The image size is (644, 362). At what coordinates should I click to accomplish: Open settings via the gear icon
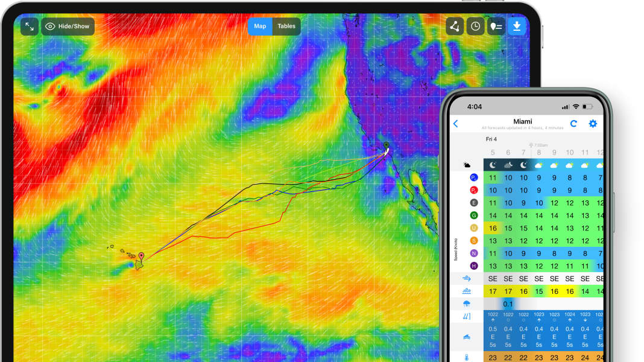[x=592, y=123]
